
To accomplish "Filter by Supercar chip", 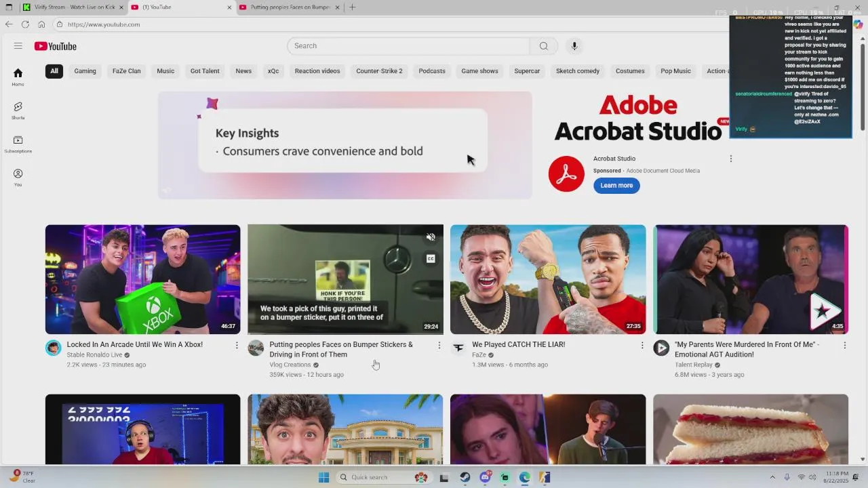I will tap(527, 71).
